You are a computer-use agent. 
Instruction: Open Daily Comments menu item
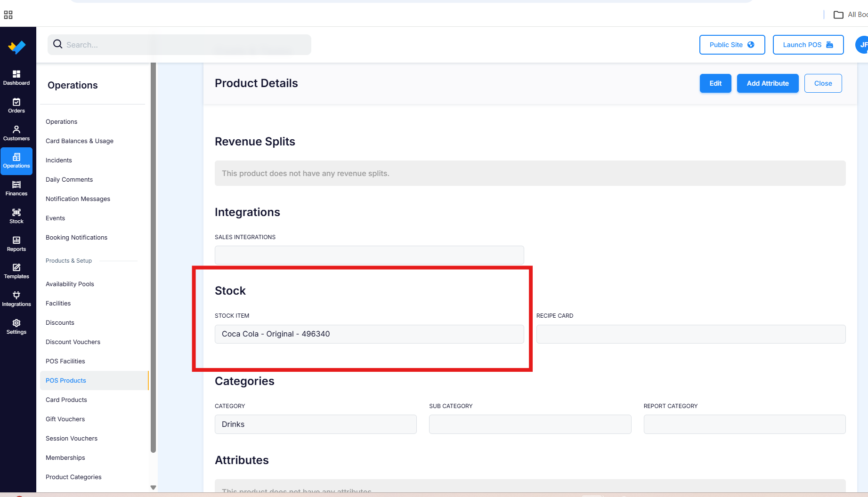pos(69,179)
